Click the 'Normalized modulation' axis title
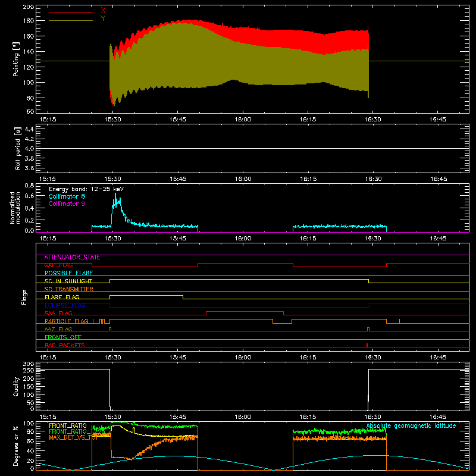 coord(15,208)
